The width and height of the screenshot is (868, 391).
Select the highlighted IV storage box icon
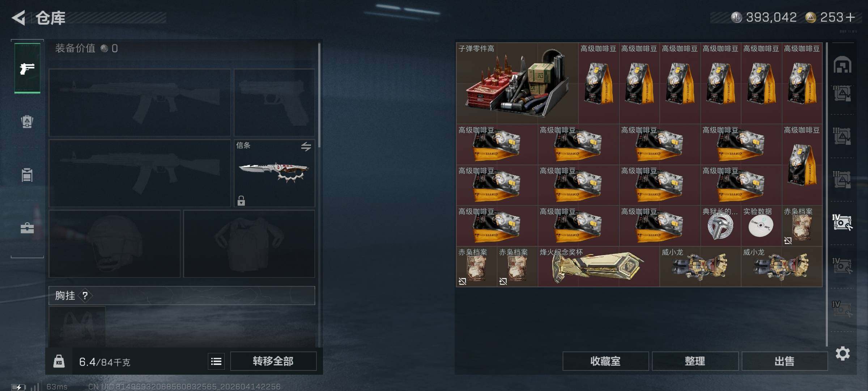click(842, 222)
